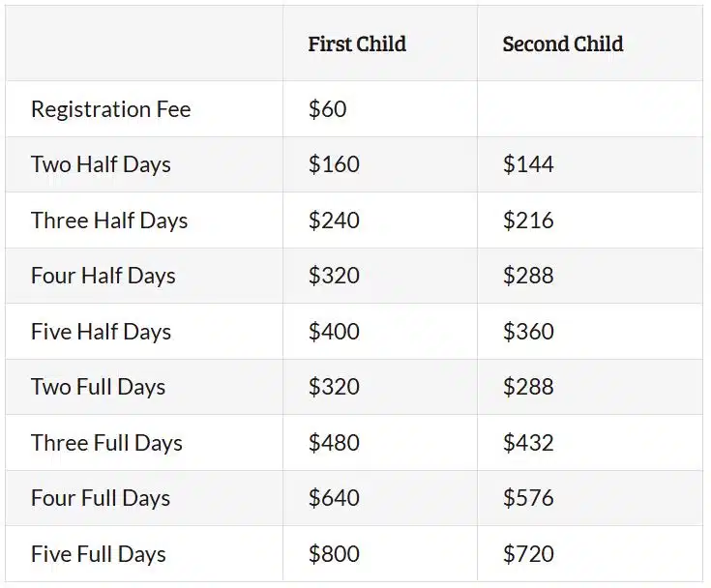711x588 pixels.
Task: Click the $144 second child price
Action: 528,164
